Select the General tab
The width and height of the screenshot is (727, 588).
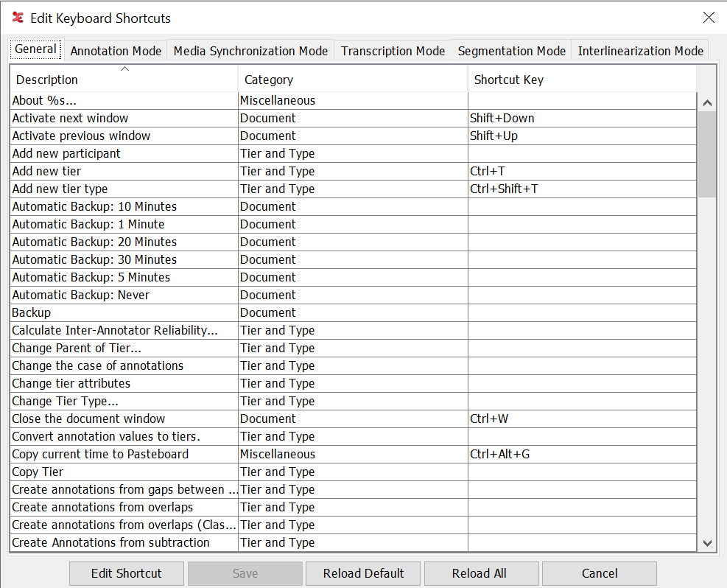point(35,48)
